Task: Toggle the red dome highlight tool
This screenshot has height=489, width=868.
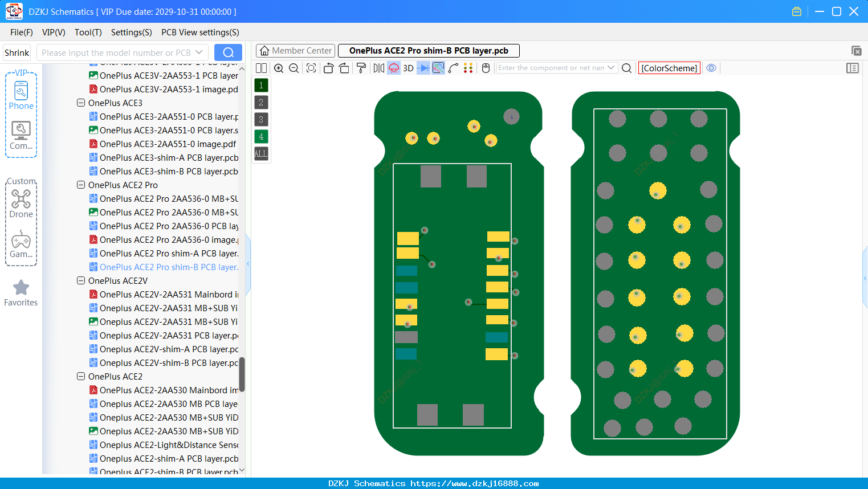Action: pos(394,68)
